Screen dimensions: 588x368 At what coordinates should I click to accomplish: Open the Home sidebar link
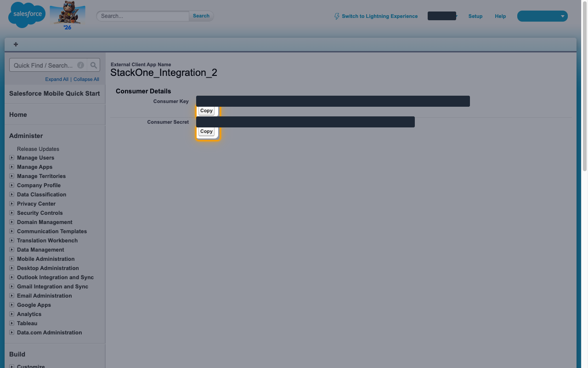point(18,115)
